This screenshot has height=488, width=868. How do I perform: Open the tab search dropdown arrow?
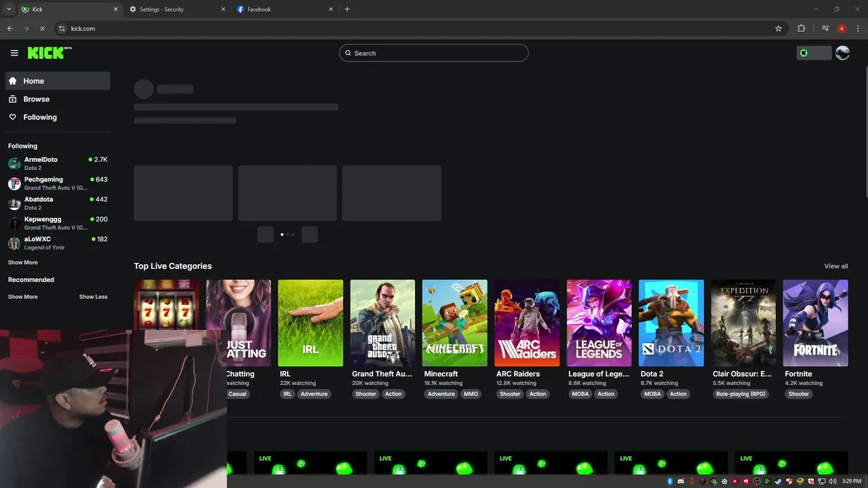coord(9,9)
